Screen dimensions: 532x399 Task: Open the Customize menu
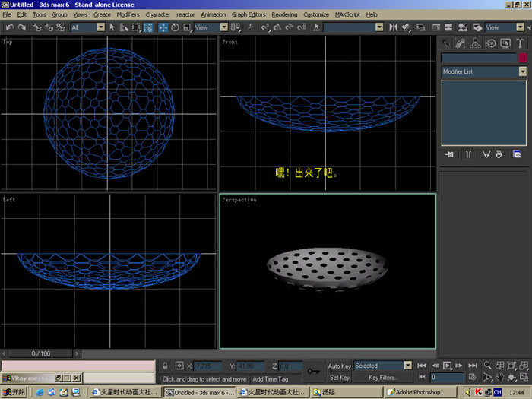316,14
